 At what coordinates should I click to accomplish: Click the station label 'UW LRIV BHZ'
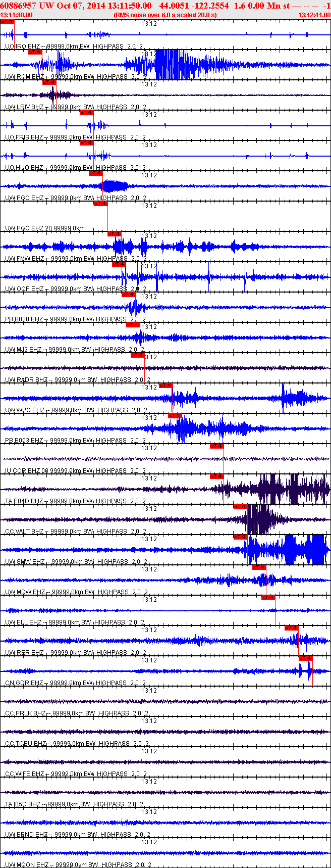[24, 107]
